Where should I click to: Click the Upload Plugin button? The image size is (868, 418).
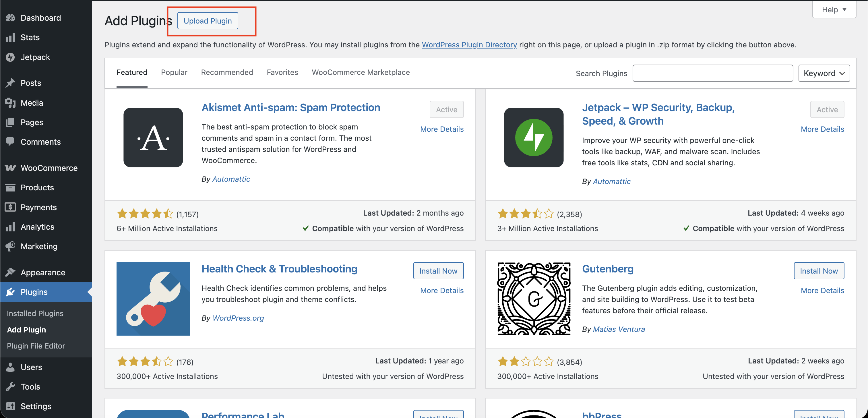coord(208,21)
